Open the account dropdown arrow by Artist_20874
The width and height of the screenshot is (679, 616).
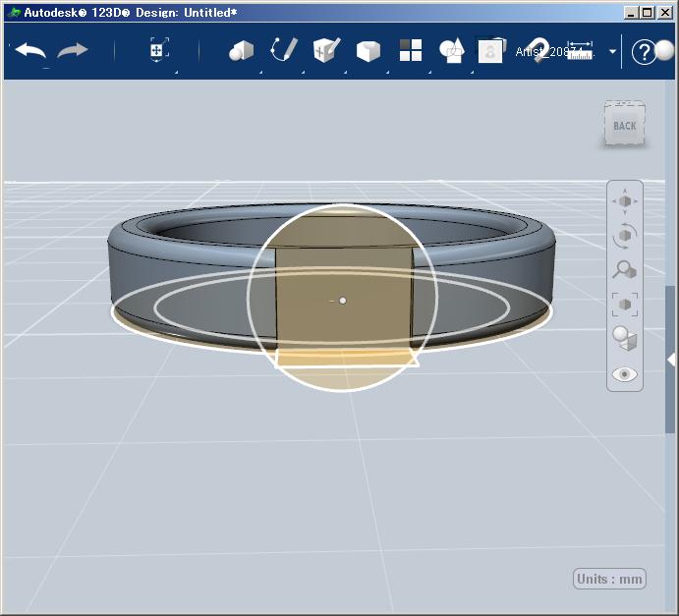point(613,51)
